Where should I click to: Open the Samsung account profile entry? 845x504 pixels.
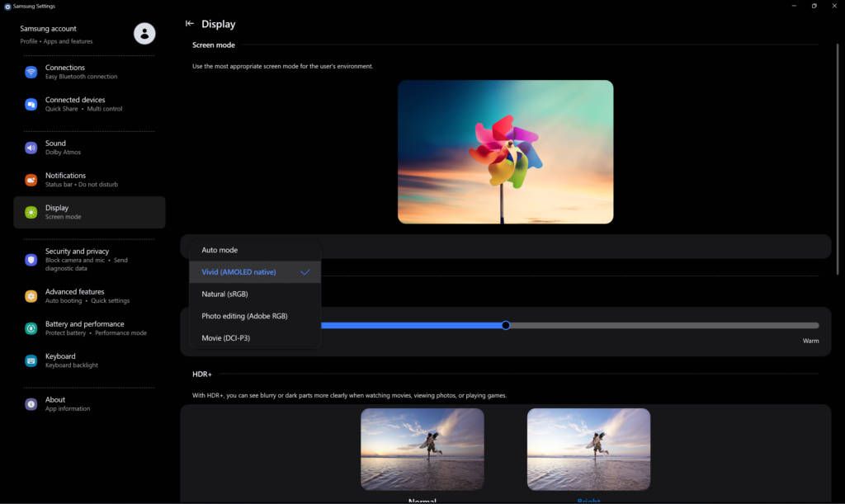(89, 34)
